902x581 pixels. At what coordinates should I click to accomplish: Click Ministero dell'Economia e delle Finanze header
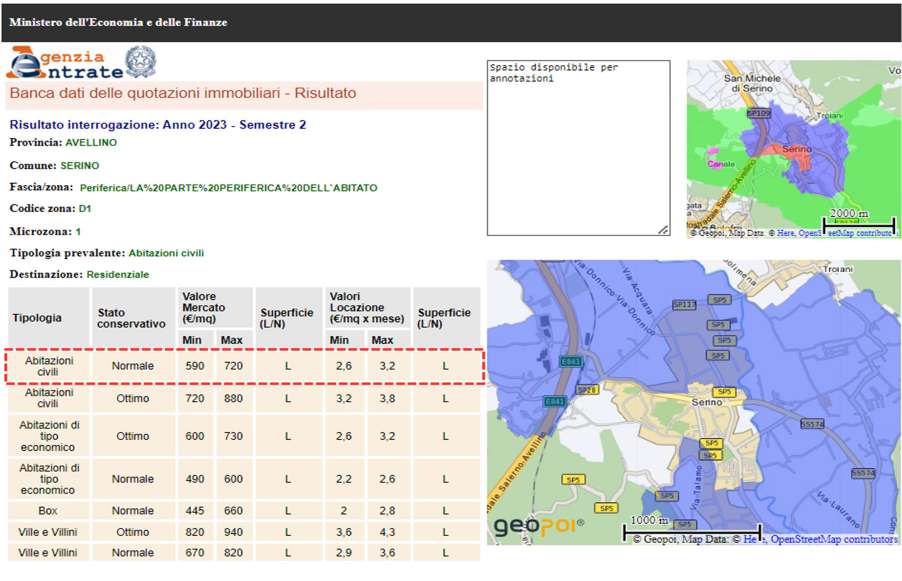[x=118, y=22]
